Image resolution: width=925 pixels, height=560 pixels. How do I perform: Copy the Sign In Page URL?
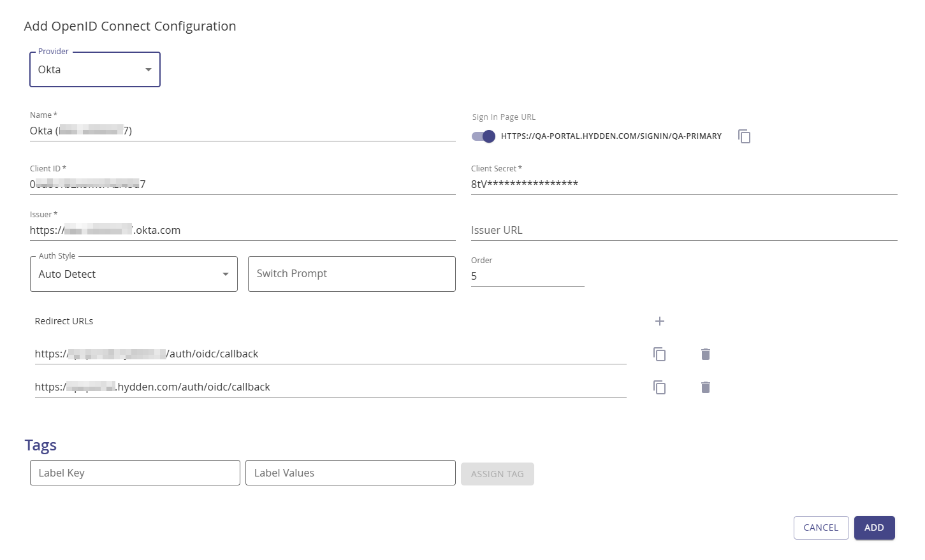(x=744, y=136)
